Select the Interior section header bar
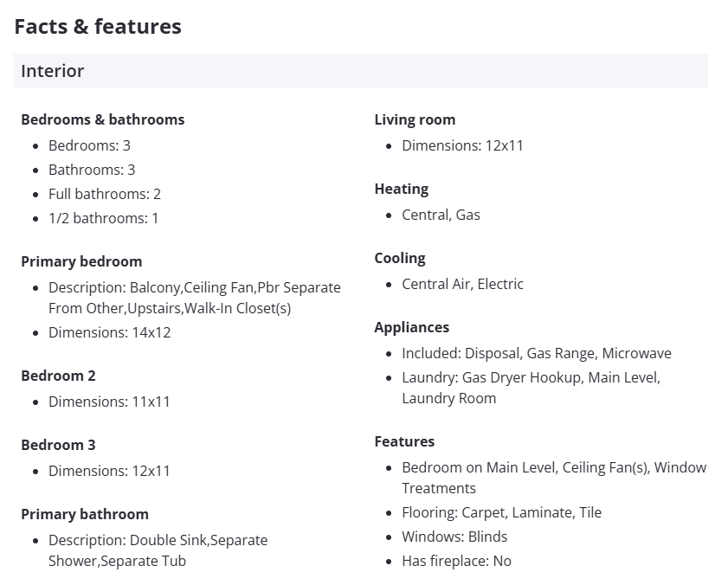Viewport: 728px width, 585px height. (360, 71)
